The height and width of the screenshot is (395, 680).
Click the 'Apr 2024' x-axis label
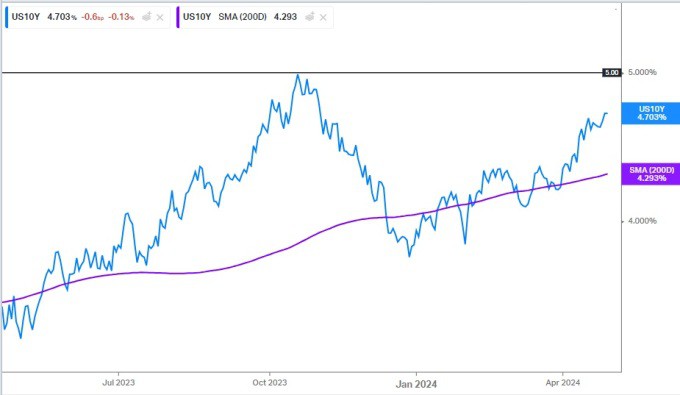pyautogui.click(x=563, y=383)
